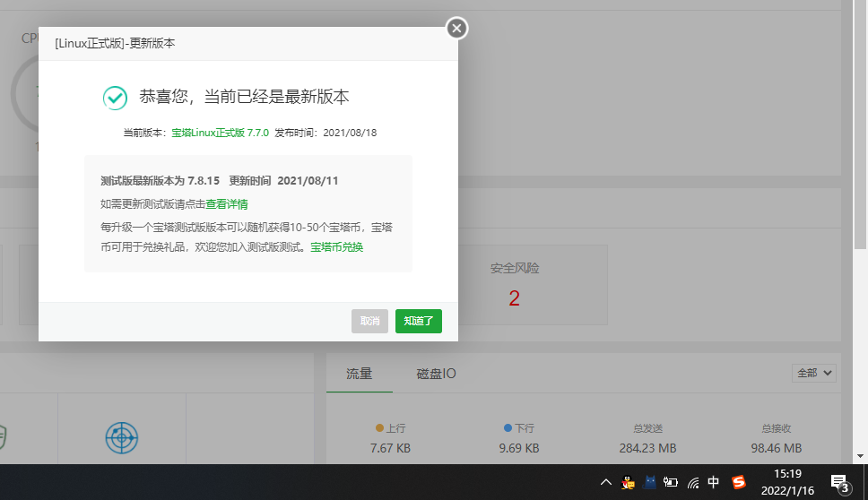
Task: Click the 7.67 KB upload value
Action: tap(390, 448)
